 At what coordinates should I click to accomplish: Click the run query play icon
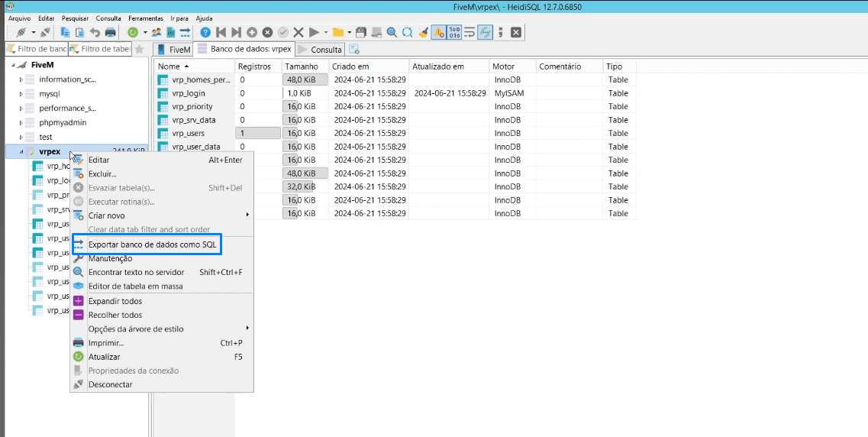[x=314, y=32]
